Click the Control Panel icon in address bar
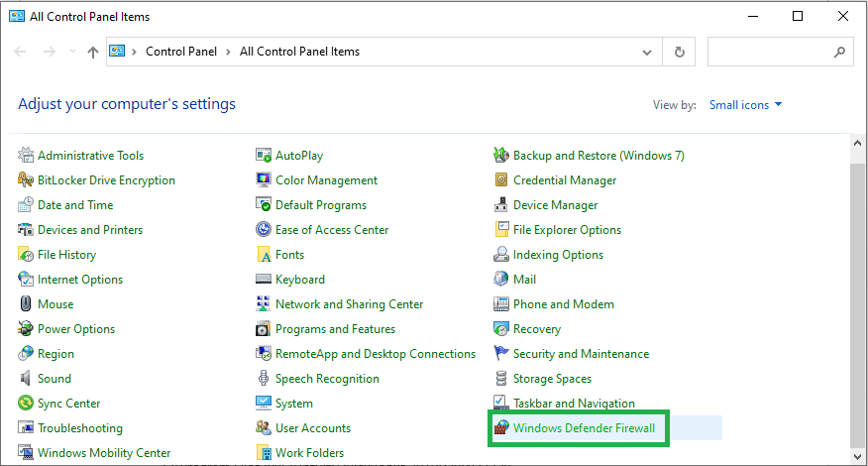Image resolution: width=868 pixels, height=466 pixels. 117,51
